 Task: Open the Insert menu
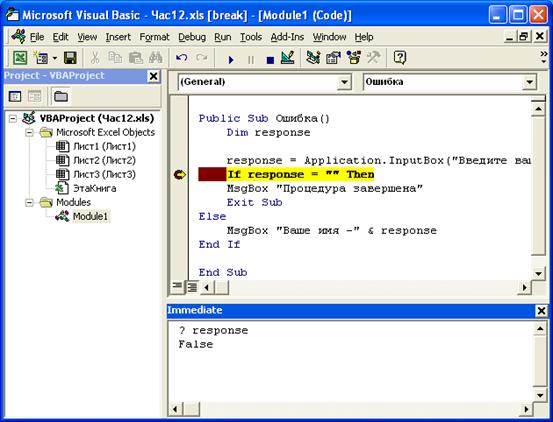click(x=118, y=37)
